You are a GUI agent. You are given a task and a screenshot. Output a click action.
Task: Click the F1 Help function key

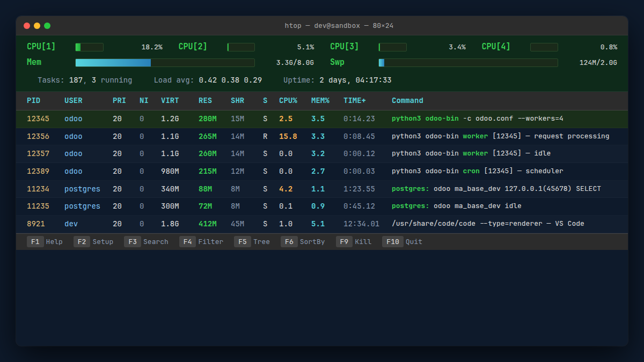[45, 242]
